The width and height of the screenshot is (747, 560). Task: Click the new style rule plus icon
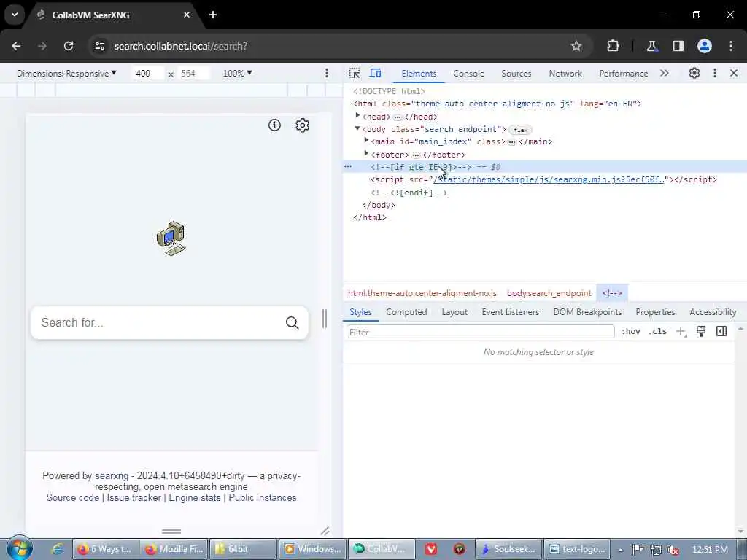681,332
